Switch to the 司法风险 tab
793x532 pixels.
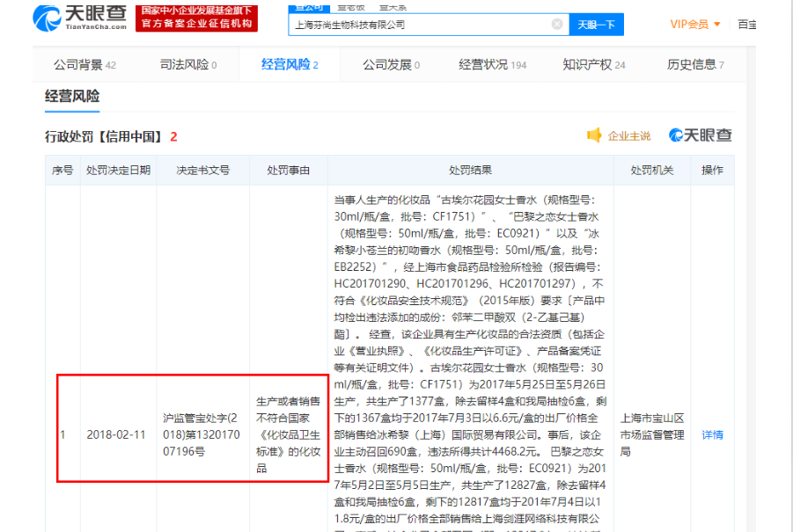click(188, 65)
